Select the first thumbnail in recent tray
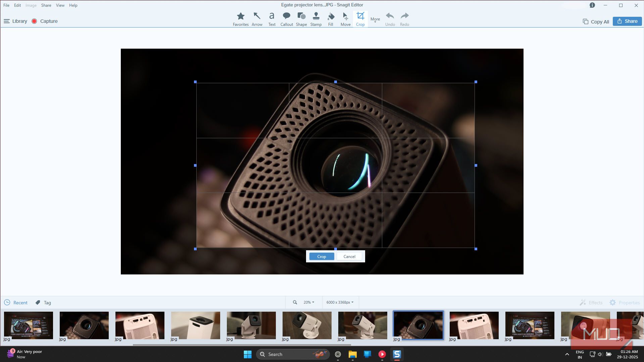 [x=29, y=325]
